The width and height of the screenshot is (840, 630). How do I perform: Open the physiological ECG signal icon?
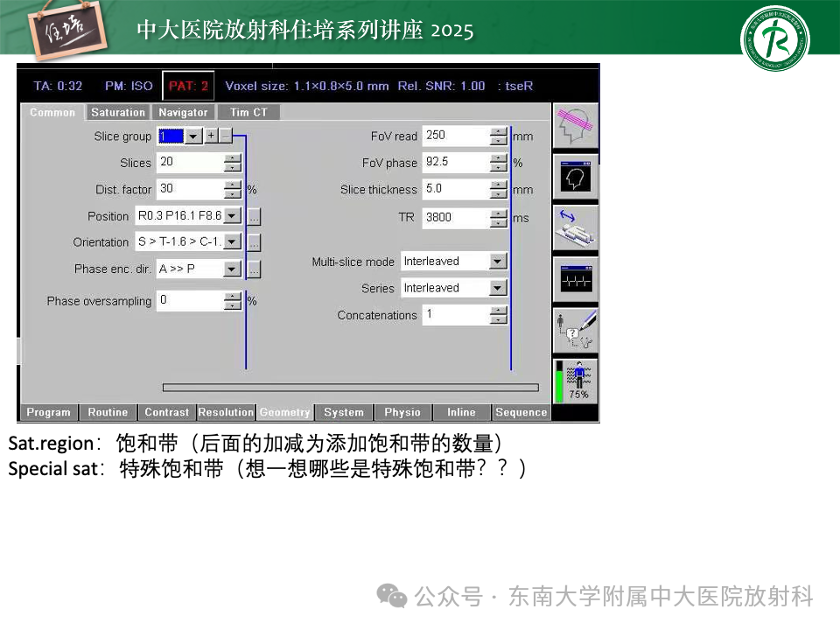(575, 280)
